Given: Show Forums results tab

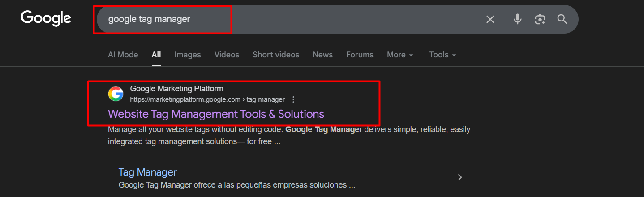Looking at the screenshot, I should (x=360, y=55).
